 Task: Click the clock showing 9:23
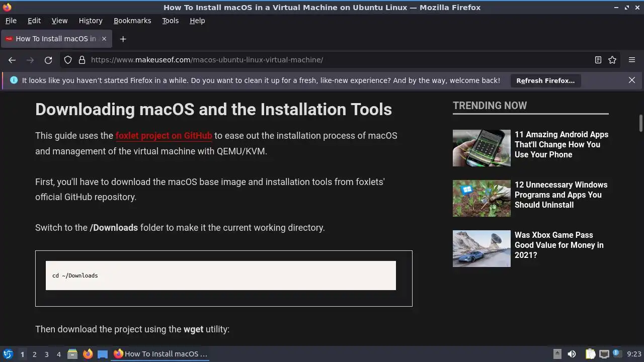[x=634, y=354]
